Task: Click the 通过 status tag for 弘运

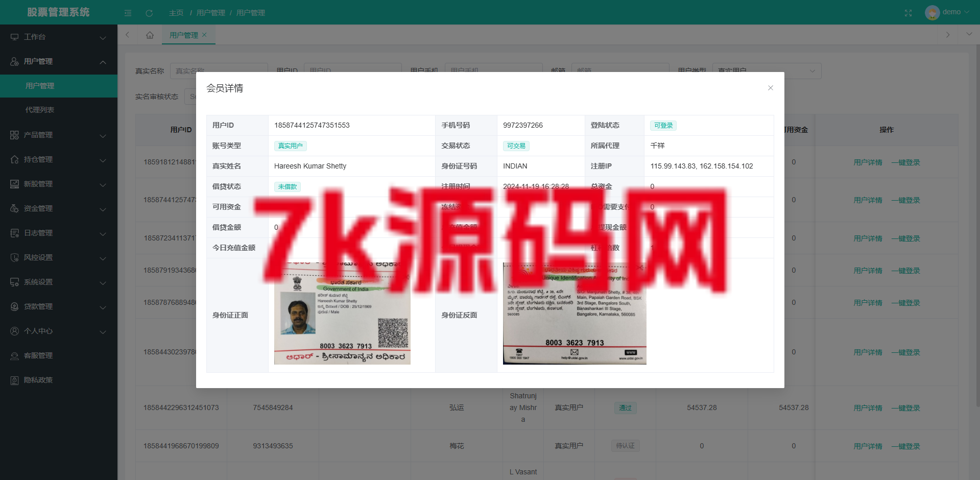Action: coord(625,408)
